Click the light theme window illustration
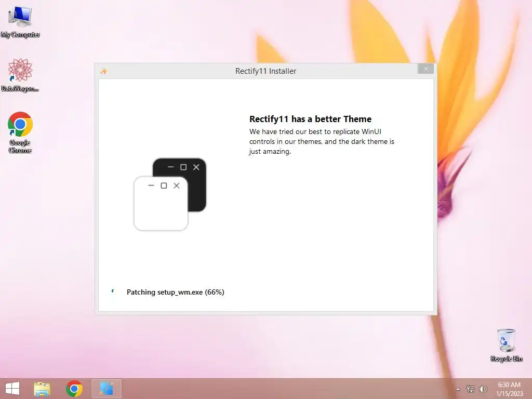 [x=161, y=204]
